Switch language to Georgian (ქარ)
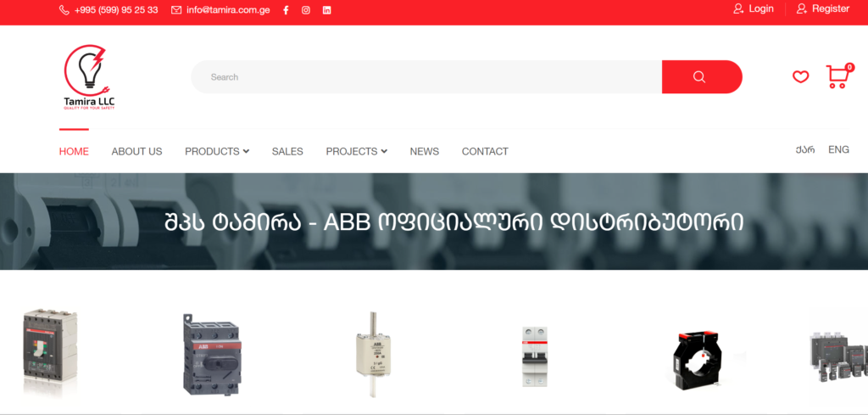This screenshot has height=415, width=868. (x=804, y=150)
